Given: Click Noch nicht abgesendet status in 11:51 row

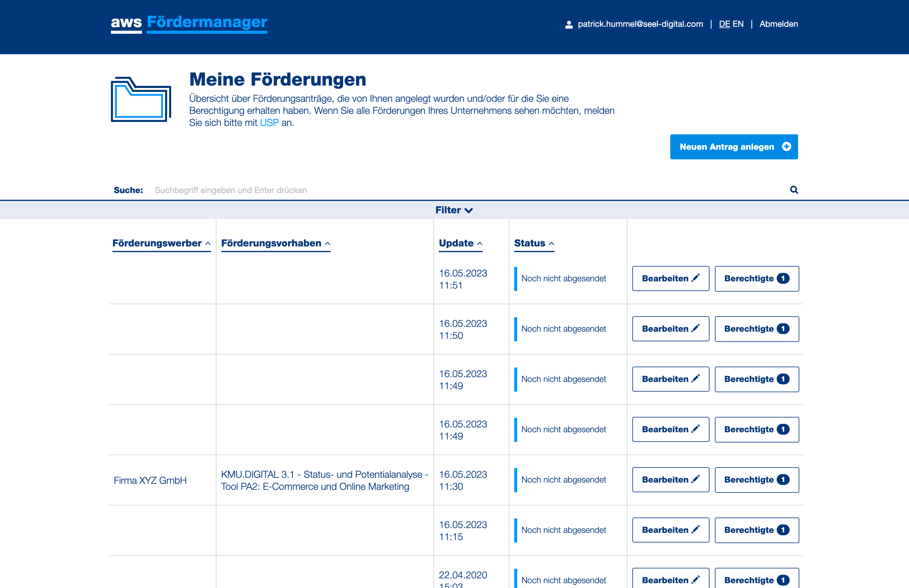Looking at the screenshot, I should [x=564, y=279].
